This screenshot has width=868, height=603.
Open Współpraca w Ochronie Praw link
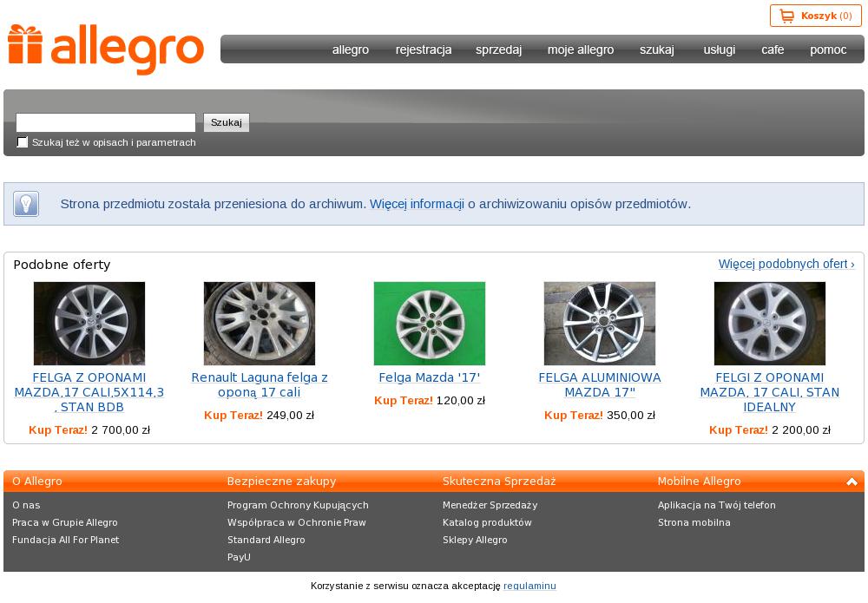click(x=297, y=522)
